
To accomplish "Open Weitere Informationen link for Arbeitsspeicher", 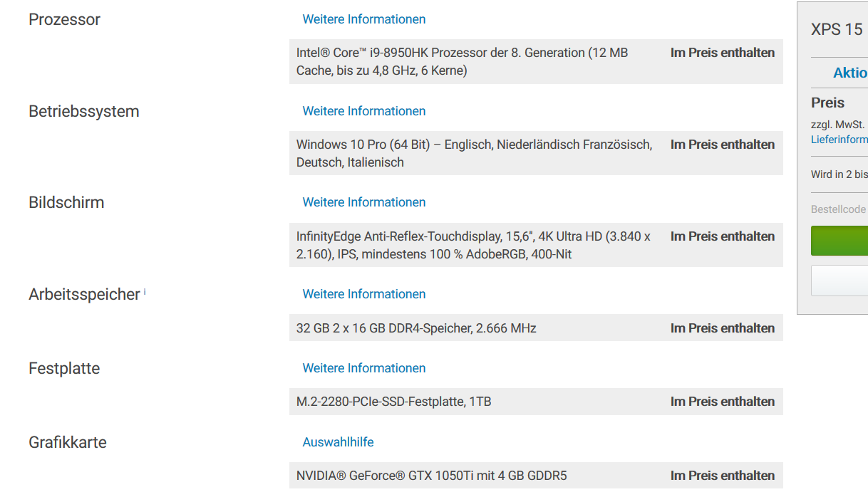I will tap(363, 294).
